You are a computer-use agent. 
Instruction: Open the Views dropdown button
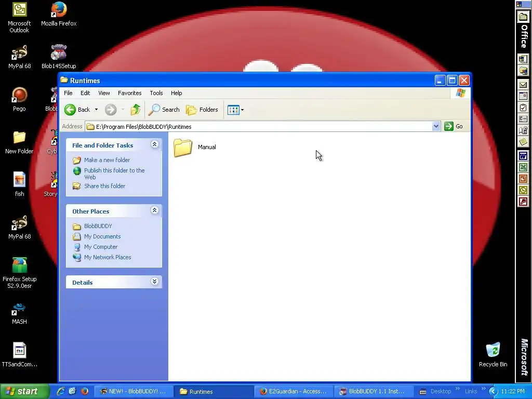coord(235,110)
